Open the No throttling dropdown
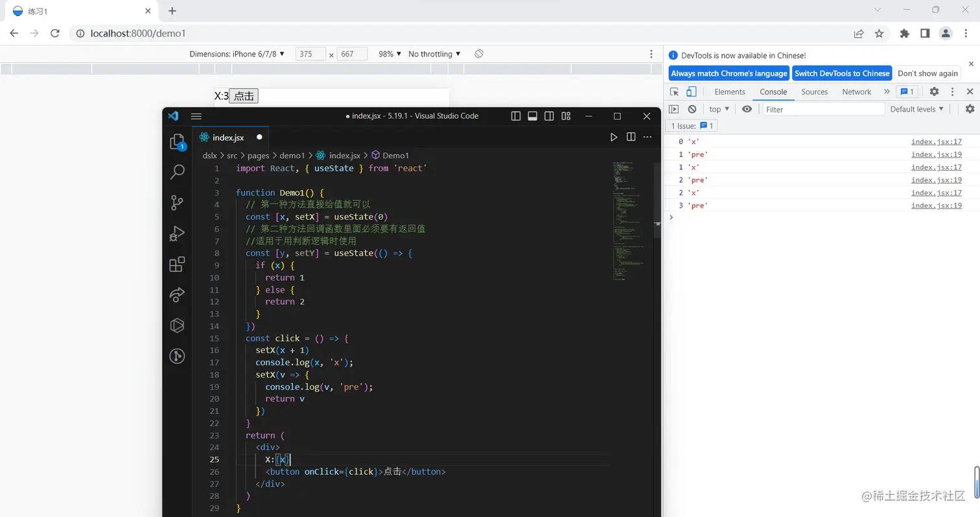 434,54
